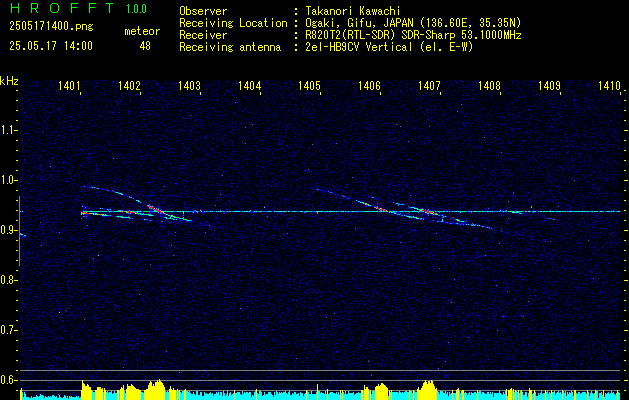This screenshot has height=400, width=629.
Task: Select the filename 2505171400.png
Action: coord(51,26)
